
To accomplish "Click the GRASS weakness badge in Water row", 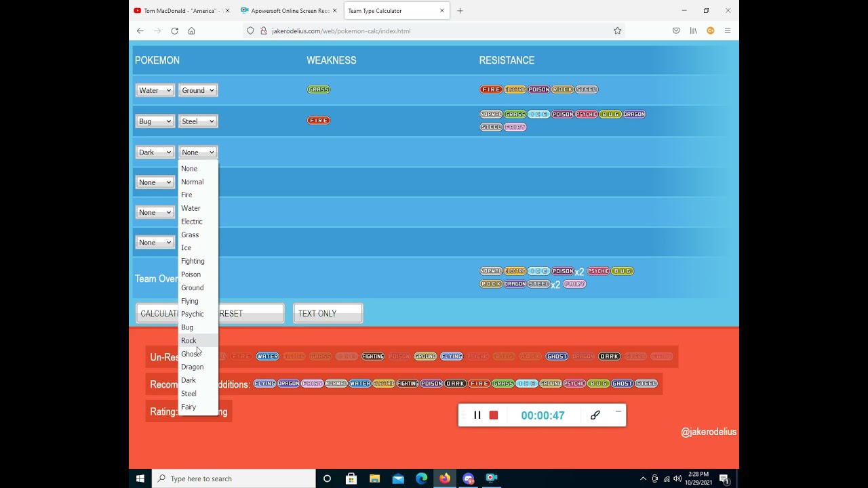I will (319, 89).
